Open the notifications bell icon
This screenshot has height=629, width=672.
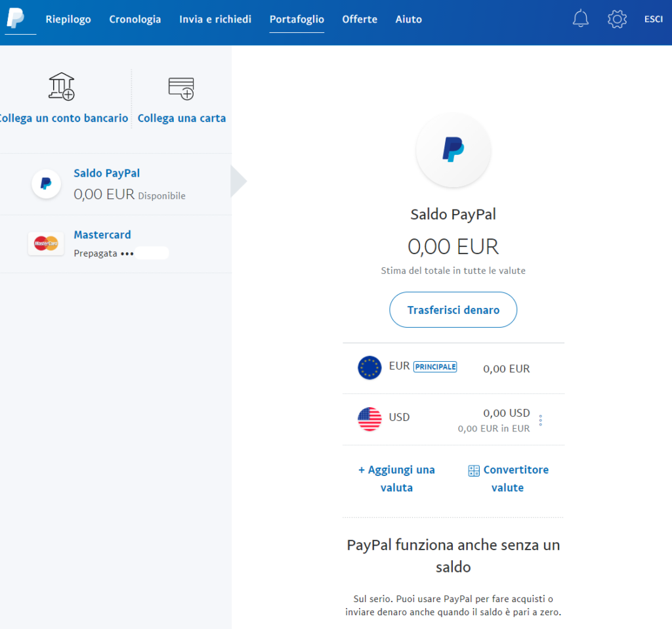coord(581,19)
